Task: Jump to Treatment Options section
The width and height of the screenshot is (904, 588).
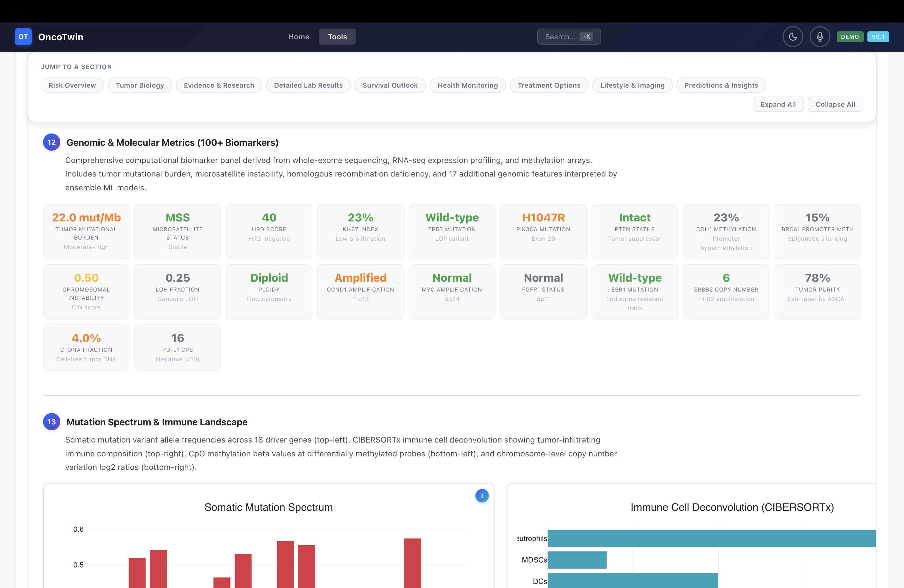Action: (549, 85)
